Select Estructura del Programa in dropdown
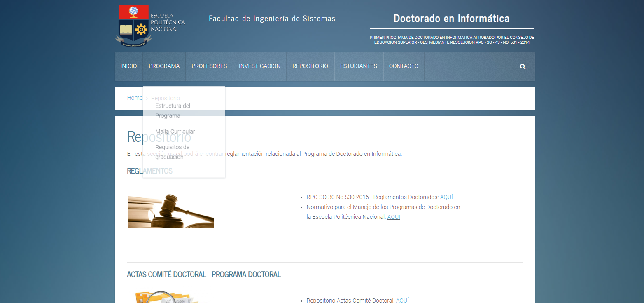The width and height of the screenshot is (644, 303). [x=173, y=110]
